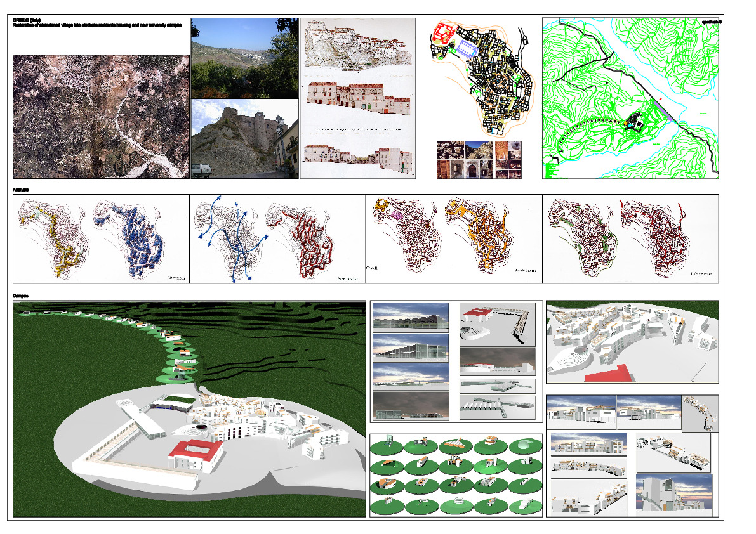
Task: Open the right sunset white housing render
Action: click(x=649, y=412)
